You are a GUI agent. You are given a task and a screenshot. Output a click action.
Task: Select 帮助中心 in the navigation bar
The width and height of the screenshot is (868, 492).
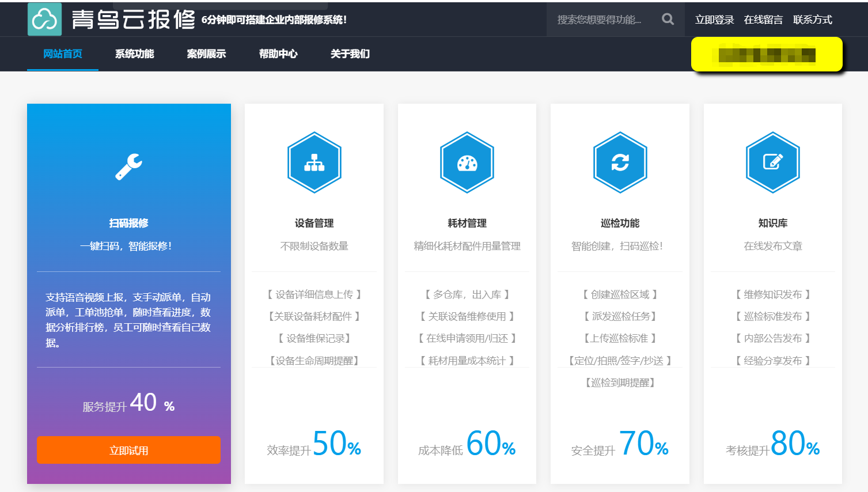pos(278,54)
